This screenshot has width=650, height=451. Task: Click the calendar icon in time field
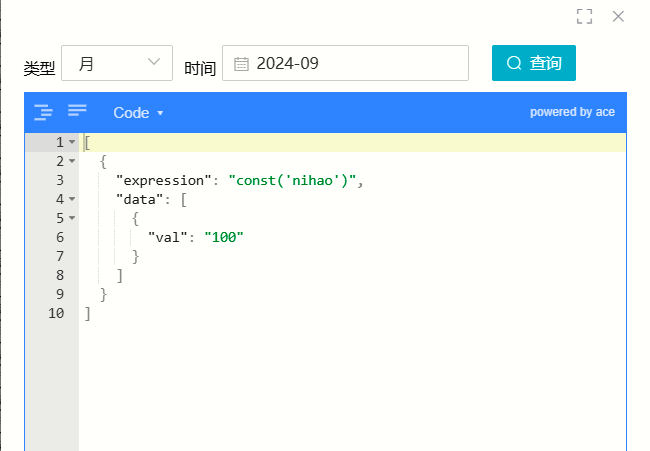point(241,64)
